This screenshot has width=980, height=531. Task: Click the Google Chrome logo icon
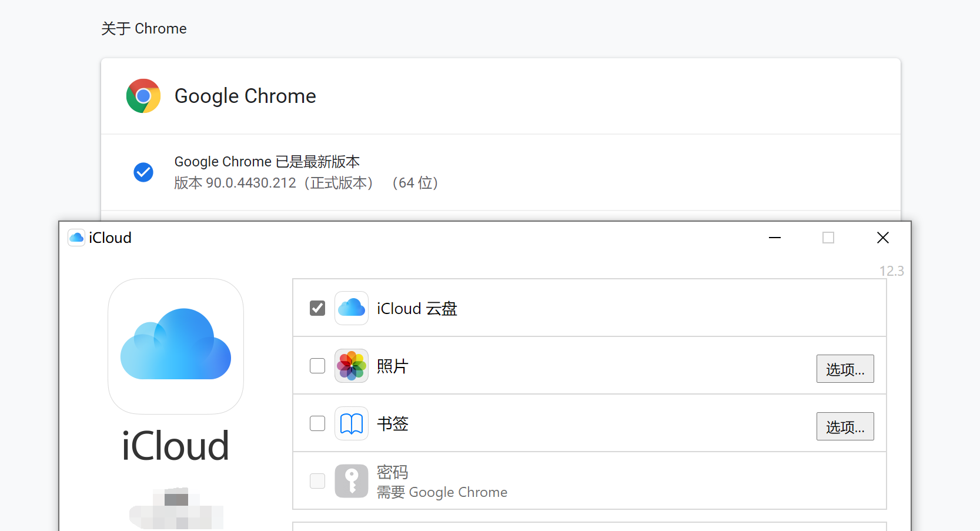(143, 96)
